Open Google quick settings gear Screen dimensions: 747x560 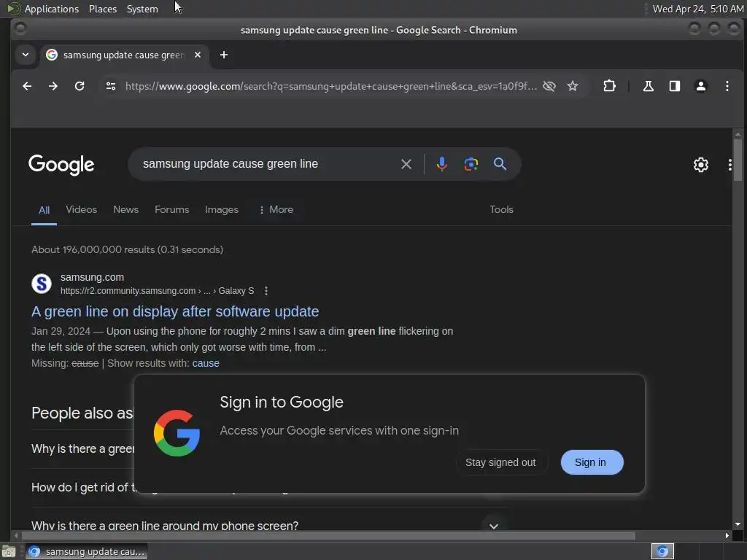pos(701,165)
